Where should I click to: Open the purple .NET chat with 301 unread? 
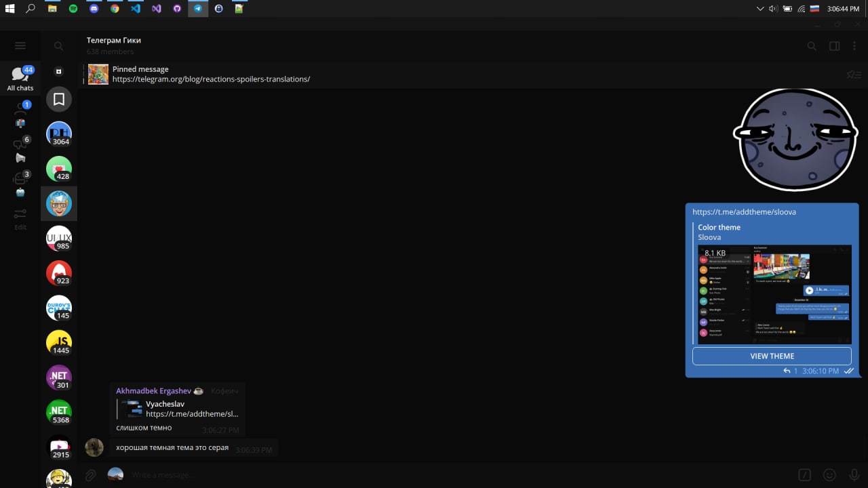pyautogui.click(x=59, y=378)
